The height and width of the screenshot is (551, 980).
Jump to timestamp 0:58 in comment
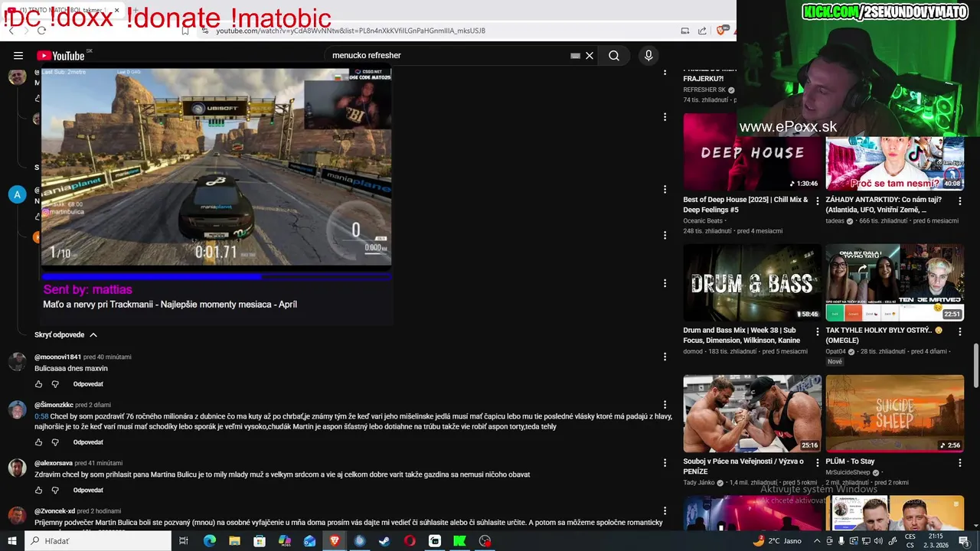pyautogui.click(x=41, y=416)
